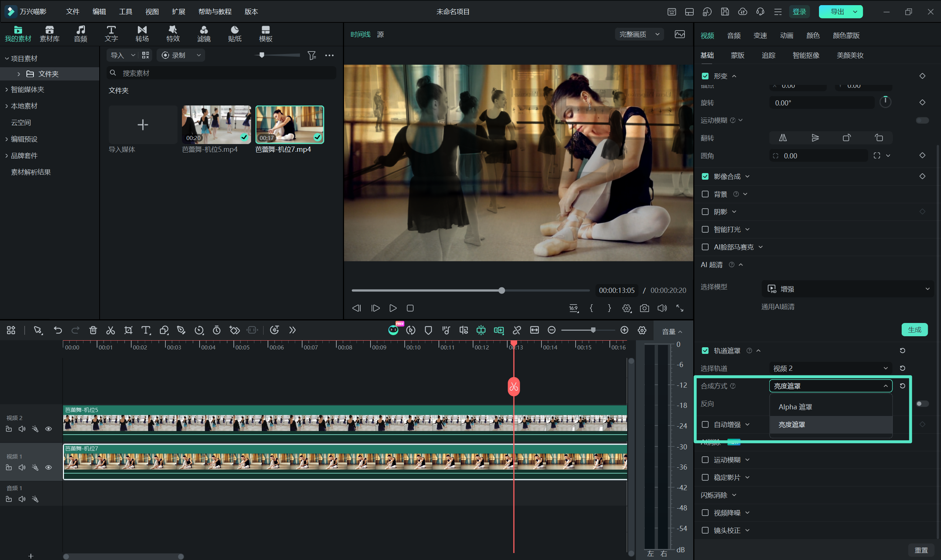Switch to the 颜色 properties tab
The width and height of the screenshot is (941, 560).
pyautogui.click(x=813, y=36)
